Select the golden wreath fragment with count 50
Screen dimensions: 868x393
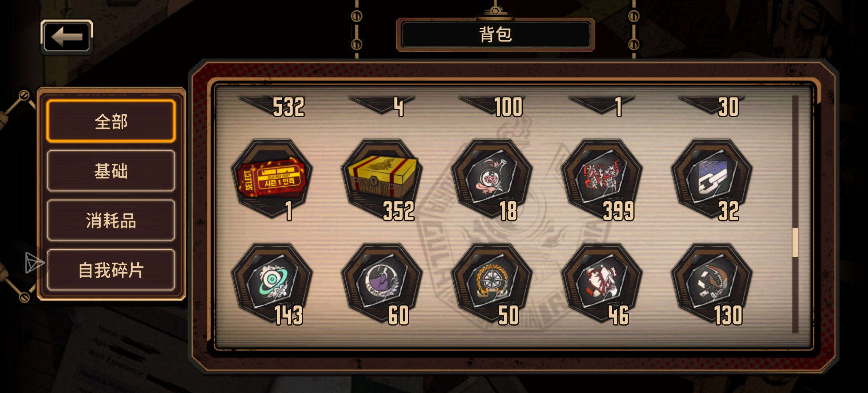click(491, 283)
